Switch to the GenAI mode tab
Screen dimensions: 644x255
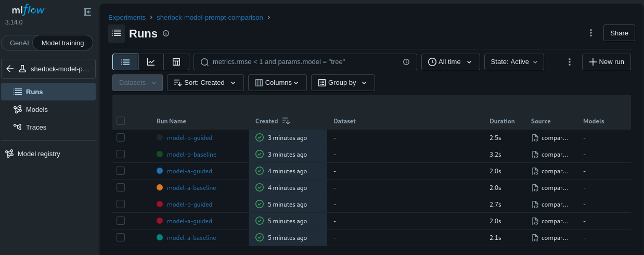[19, 43]
